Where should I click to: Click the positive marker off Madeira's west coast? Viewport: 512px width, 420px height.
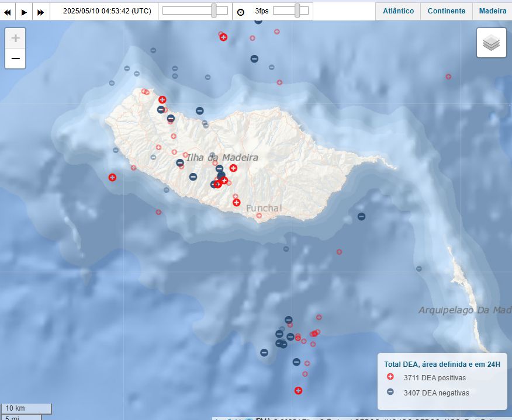(x=112, y=178)
